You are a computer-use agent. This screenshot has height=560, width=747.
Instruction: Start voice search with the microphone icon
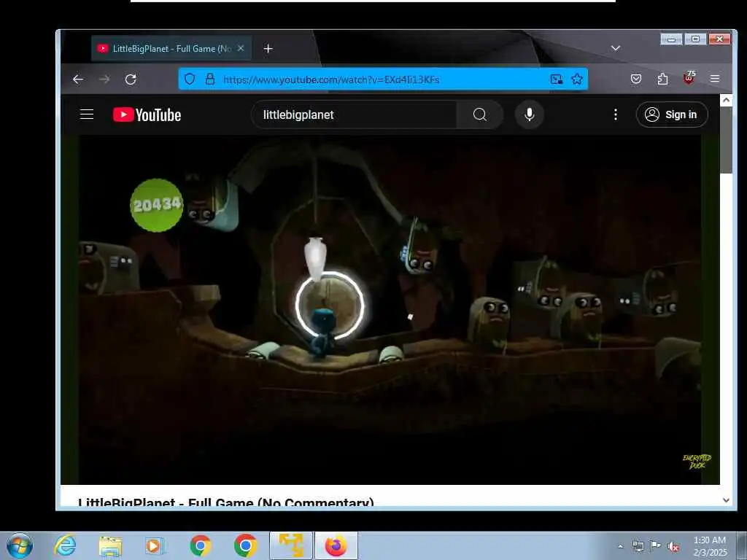[530, 114]
